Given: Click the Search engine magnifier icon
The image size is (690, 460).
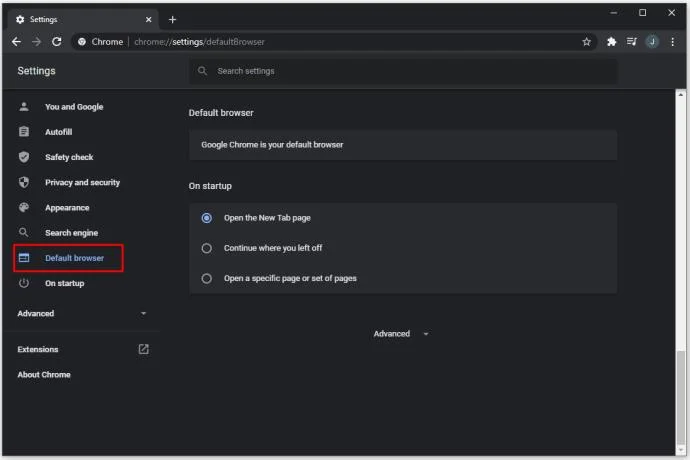Looking at the screenshot, I should click(24, 232).
